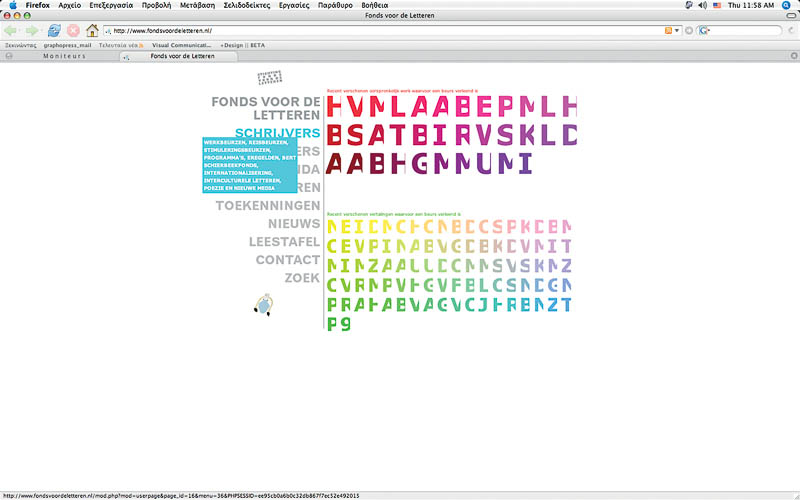This screenshot has width=800, height=500.
Task: Open the Visual Communicati... bookmark
Action: (x=181, y=45)
